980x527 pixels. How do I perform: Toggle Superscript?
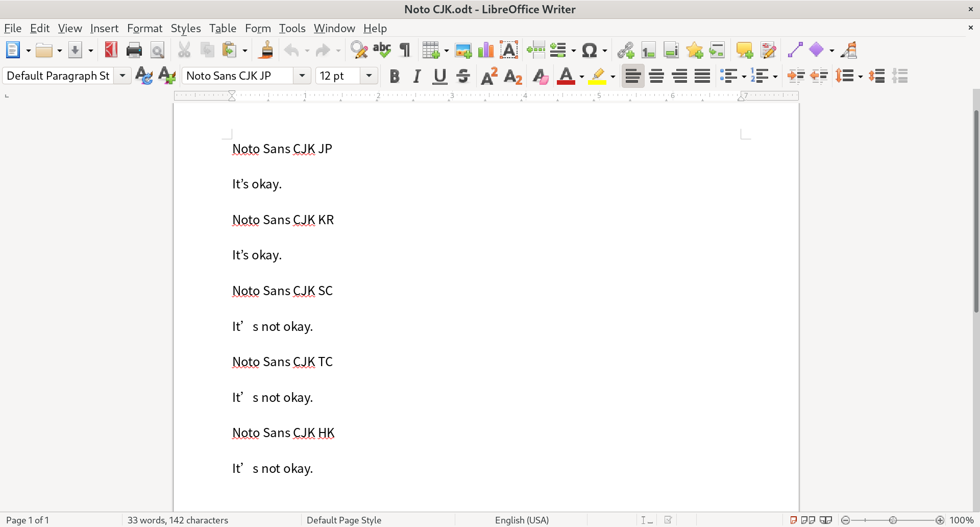pos(489,76)
